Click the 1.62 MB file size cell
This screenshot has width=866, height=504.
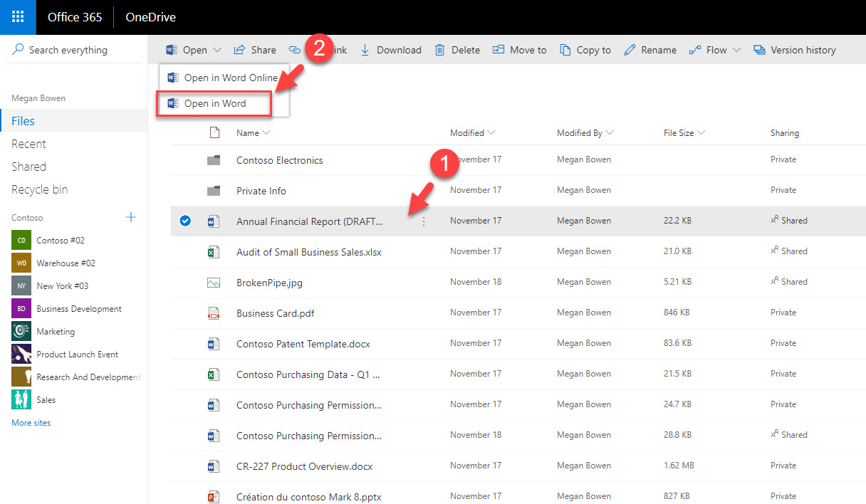pos(678,466)
